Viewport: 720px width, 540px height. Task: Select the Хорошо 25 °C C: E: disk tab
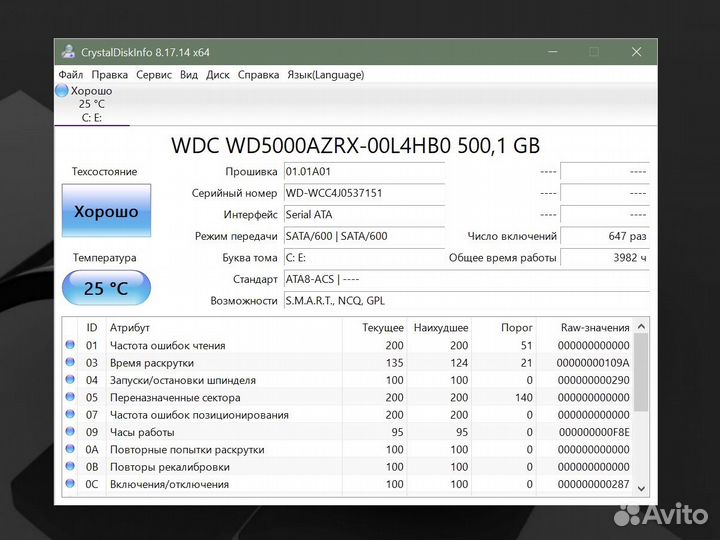(x=92, y=104)
